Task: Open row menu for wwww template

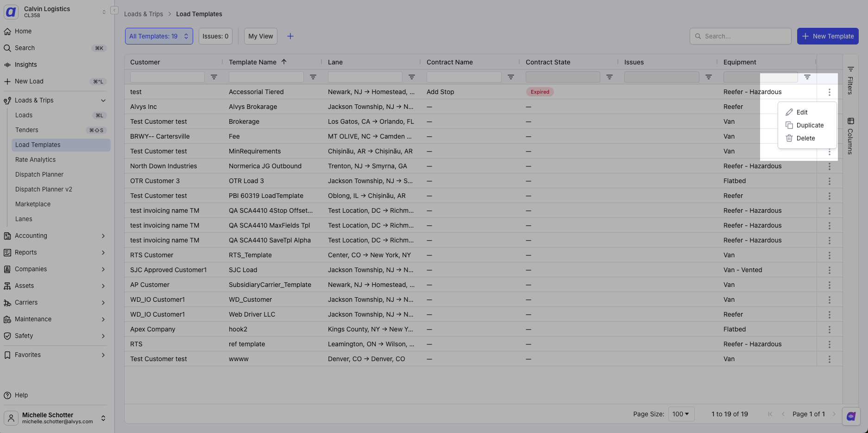Action: (x=830, y=359)
